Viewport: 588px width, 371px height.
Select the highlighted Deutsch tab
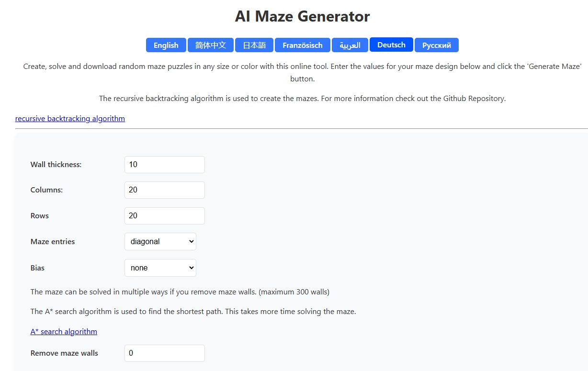pyautogui.click(x=391, y=45)
